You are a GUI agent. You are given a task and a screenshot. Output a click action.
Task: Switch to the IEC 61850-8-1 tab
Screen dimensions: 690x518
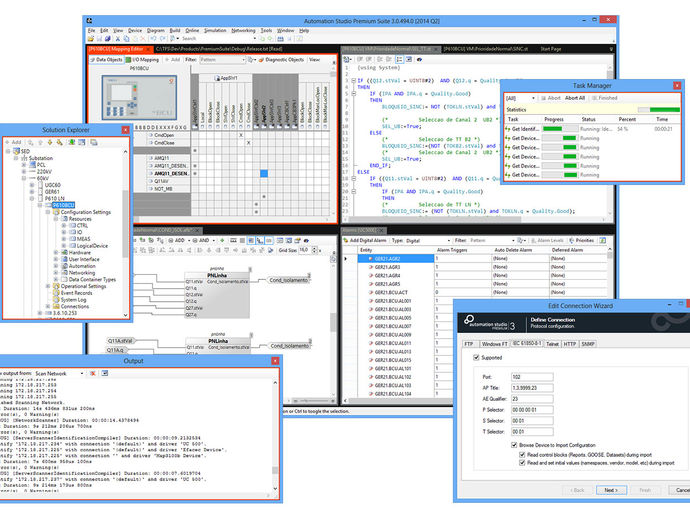click(527, 343)
